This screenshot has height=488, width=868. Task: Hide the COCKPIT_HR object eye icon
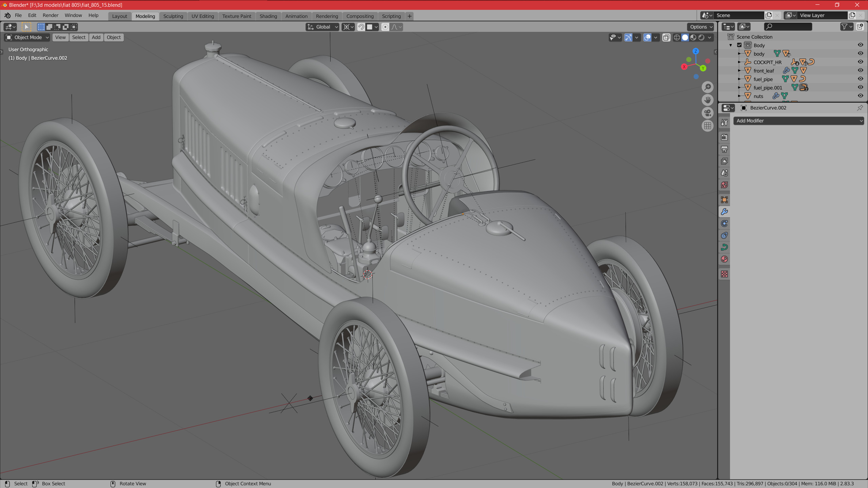[860, 62]
